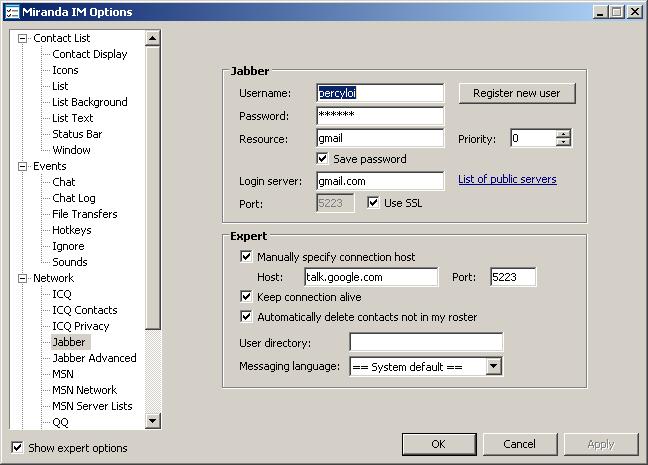Click the Host field containing talk.google.com
This screenshot has width=648, height=465.
(x=371, y=277)
